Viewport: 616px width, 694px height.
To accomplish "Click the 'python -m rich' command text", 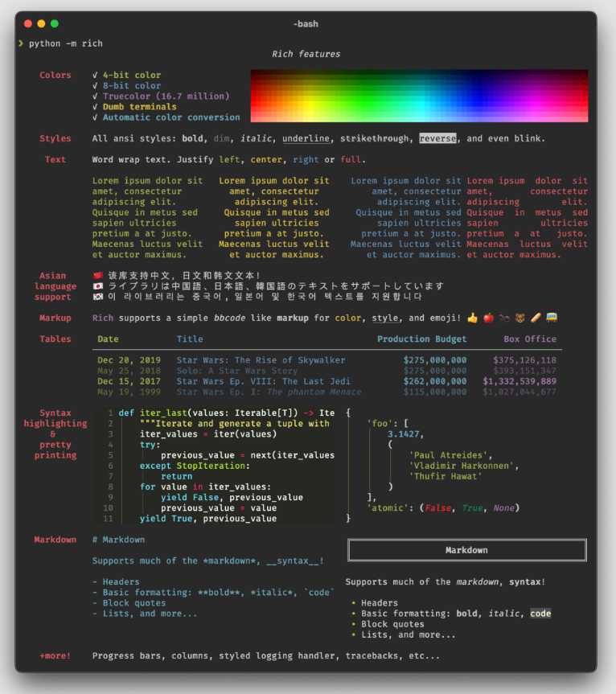I will [x=66, y=43].
